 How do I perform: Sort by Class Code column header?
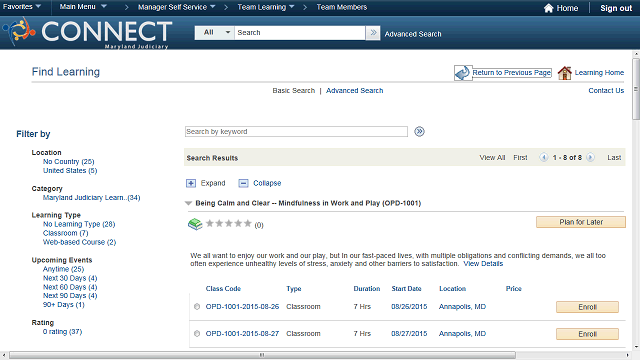coord(223,289)
